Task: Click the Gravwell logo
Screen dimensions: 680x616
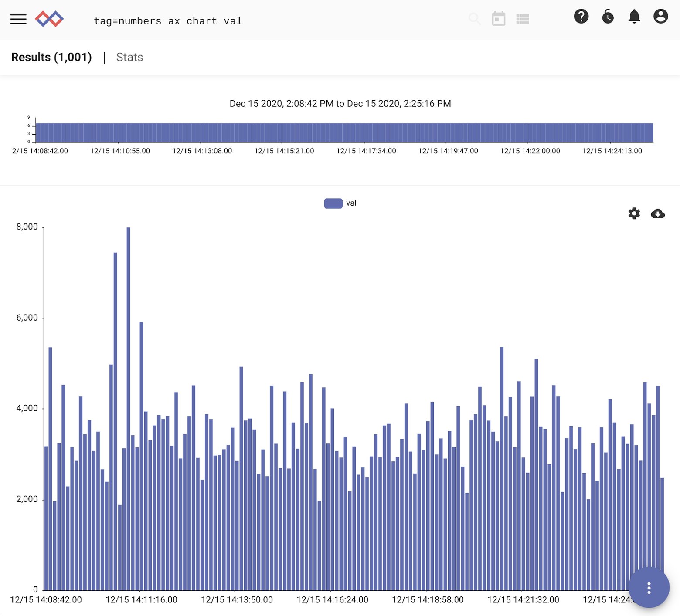Action: point(49,19)
